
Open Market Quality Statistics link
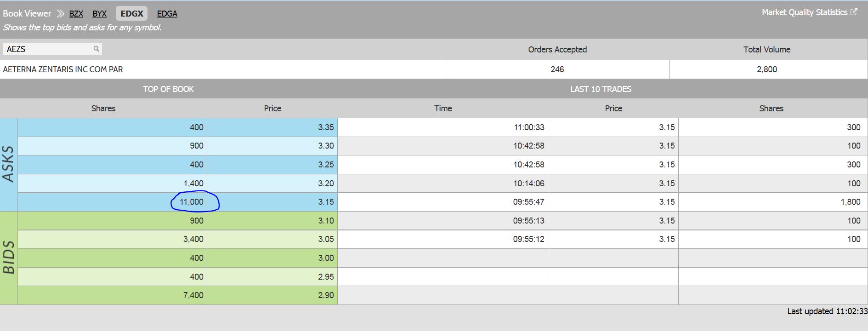click(804, 12)
